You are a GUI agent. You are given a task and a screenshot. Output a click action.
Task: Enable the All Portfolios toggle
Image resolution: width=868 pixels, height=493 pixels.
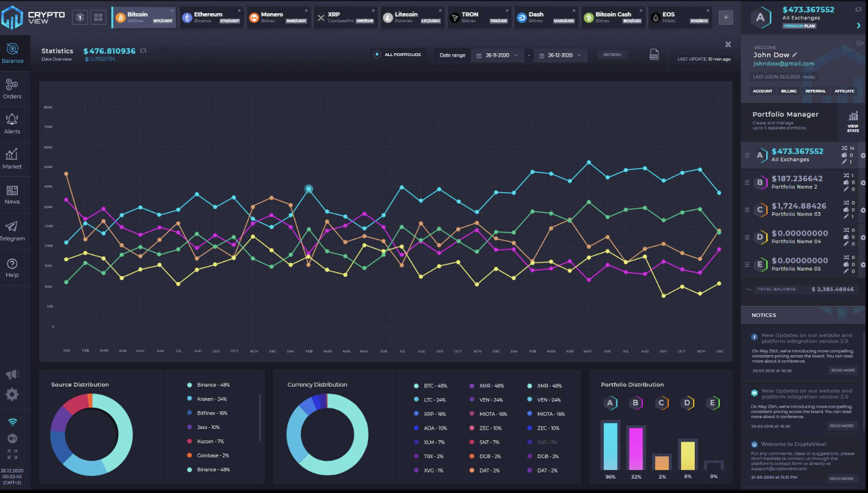(x=376, y=54)
